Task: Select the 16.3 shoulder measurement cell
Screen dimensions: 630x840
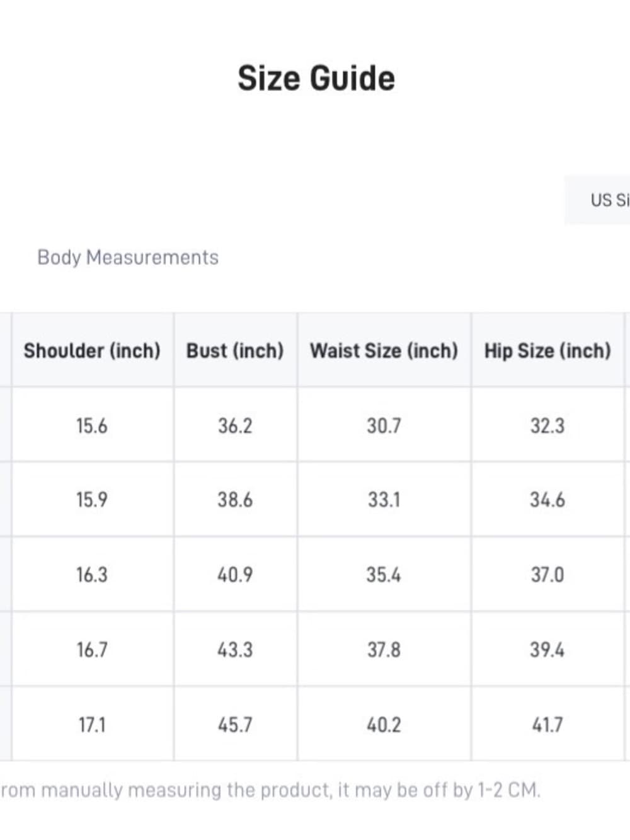Action: [92, 574]
